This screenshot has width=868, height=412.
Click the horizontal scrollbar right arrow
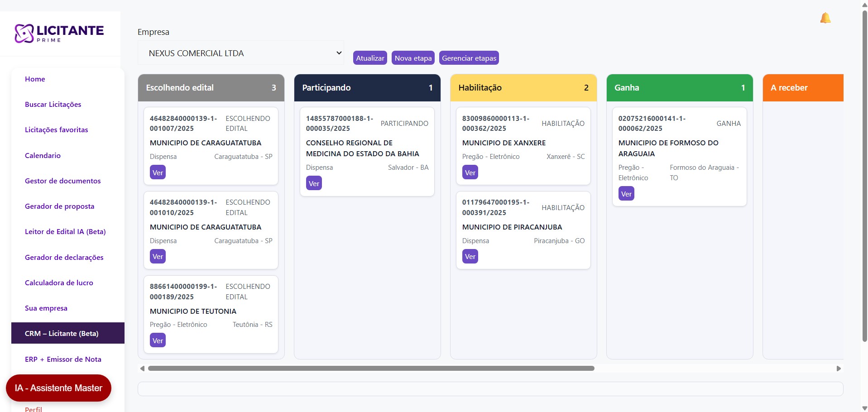(839, 369)
